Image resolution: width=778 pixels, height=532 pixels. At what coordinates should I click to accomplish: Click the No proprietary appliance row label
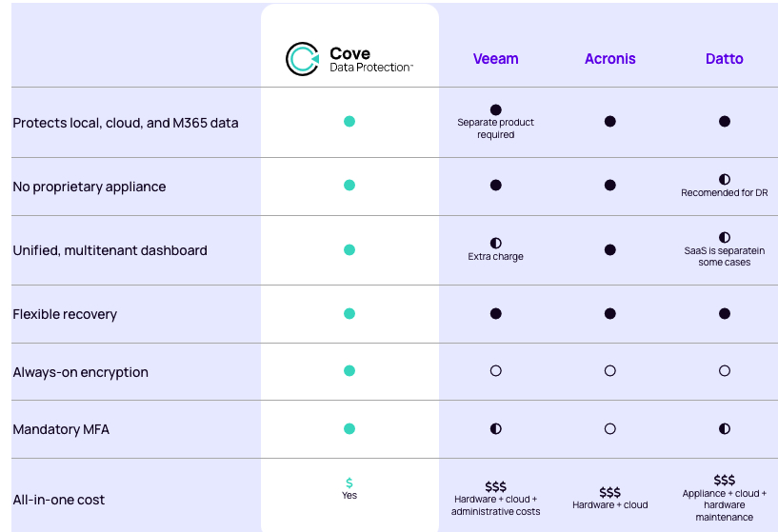pyautogui.click(x=90, y=187)
